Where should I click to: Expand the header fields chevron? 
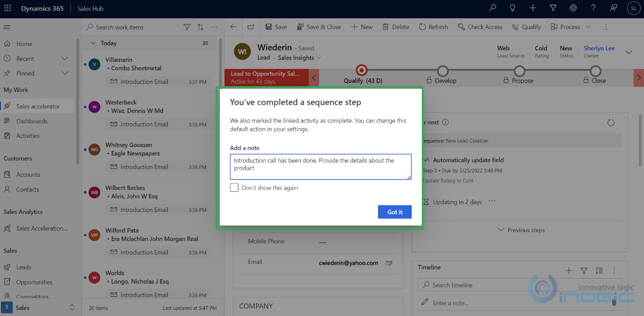click(x=629, y=52)
